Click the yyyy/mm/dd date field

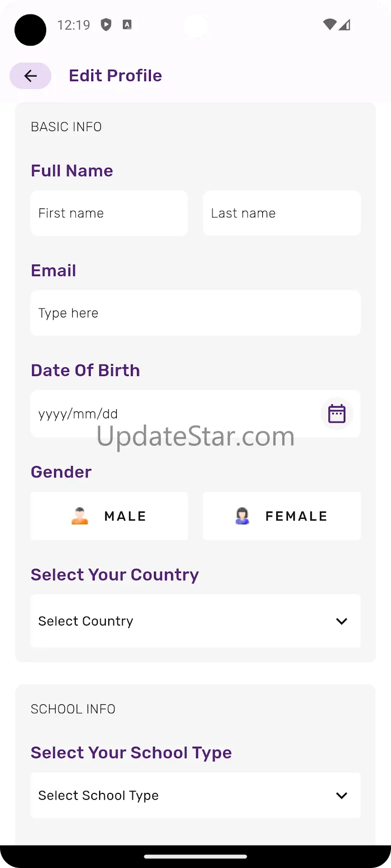[x=170, y=414]
